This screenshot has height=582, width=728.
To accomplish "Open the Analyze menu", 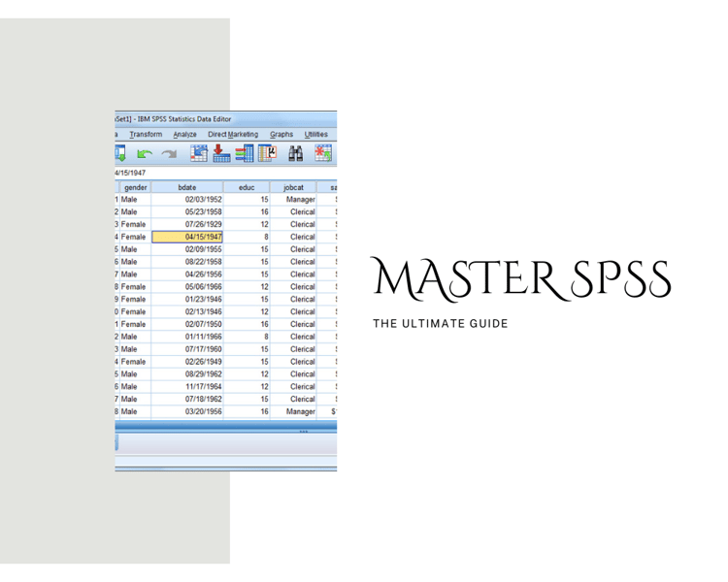I will tap(184, 134).
